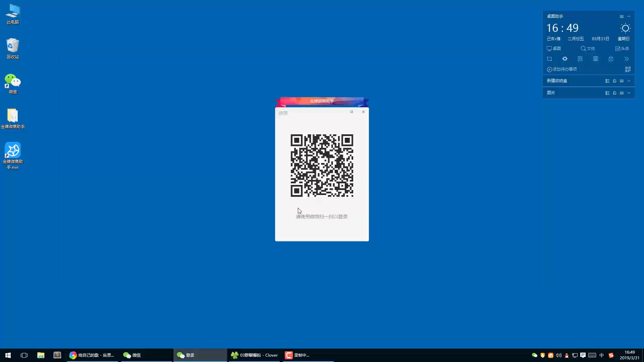Viewport: 644px width, 362px height.
Task: Open the volume speaker tray icon
Action: click(x=559, y=355)
